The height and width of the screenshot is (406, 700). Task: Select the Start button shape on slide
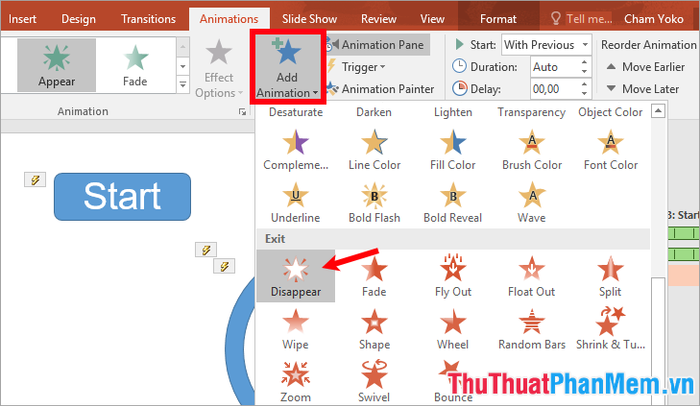click(x=122, y=197)
